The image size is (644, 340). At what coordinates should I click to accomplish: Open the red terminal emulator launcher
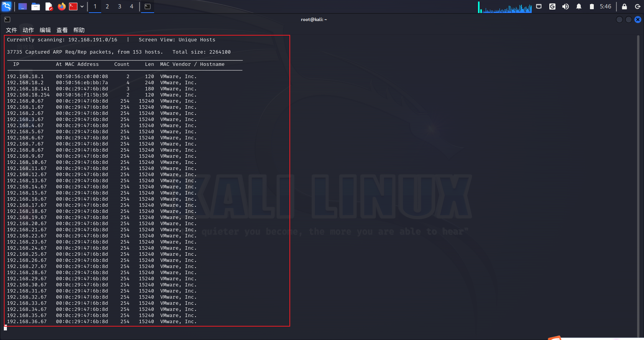73,7
